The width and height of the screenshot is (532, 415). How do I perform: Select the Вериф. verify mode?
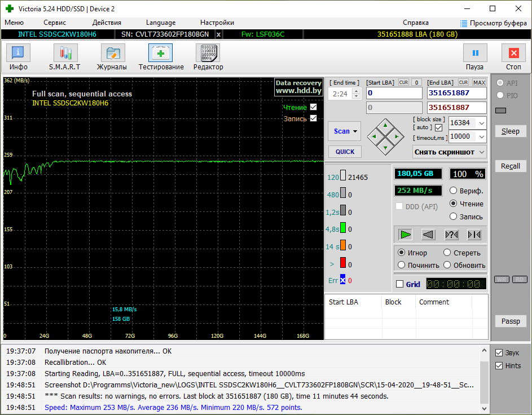(453, 191)
